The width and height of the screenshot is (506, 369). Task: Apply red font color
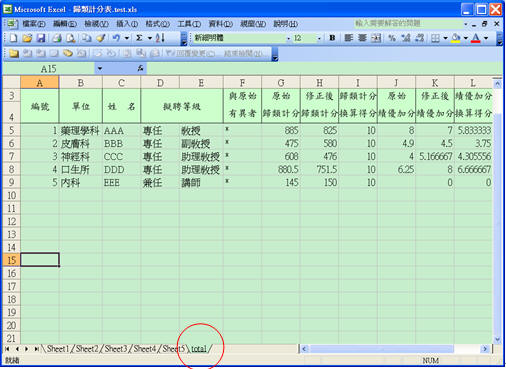tap(476, 38)
